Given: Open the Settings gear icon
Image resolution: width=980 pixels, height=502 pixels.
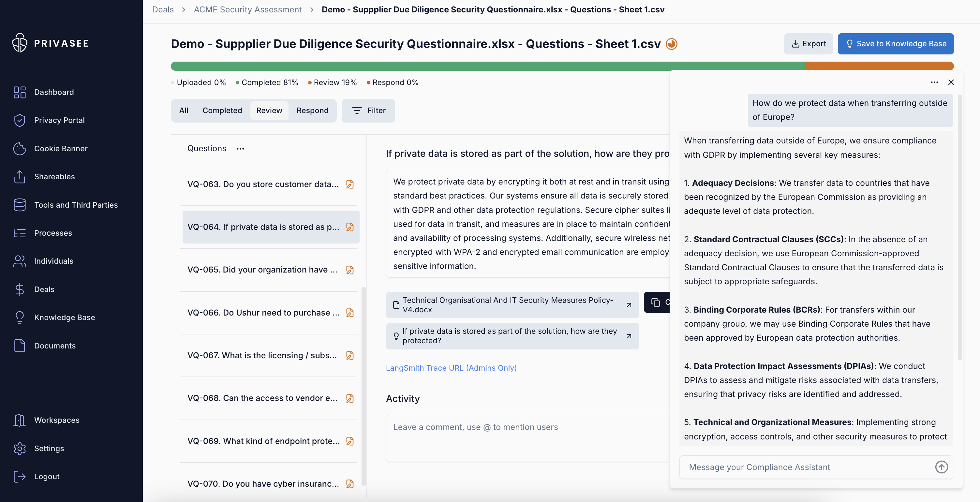Looking at the screenshot, I should click(x=20, y=449).
